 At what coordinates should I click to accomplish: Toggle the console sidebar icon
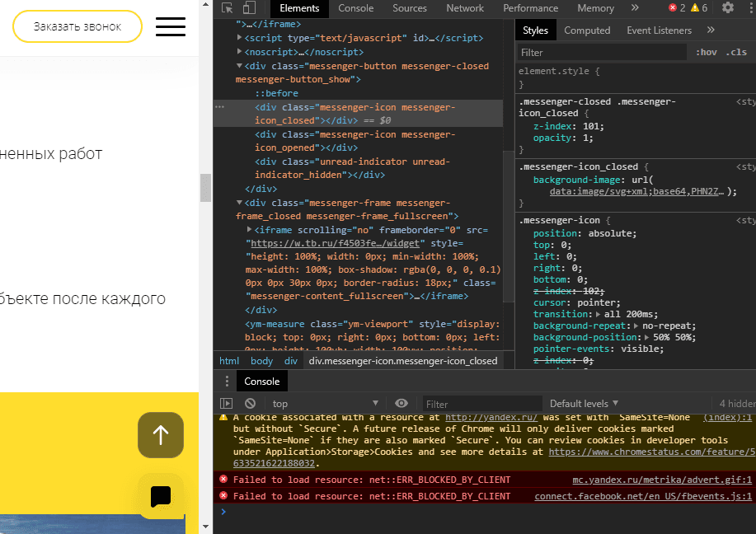[x=226, y=404]
